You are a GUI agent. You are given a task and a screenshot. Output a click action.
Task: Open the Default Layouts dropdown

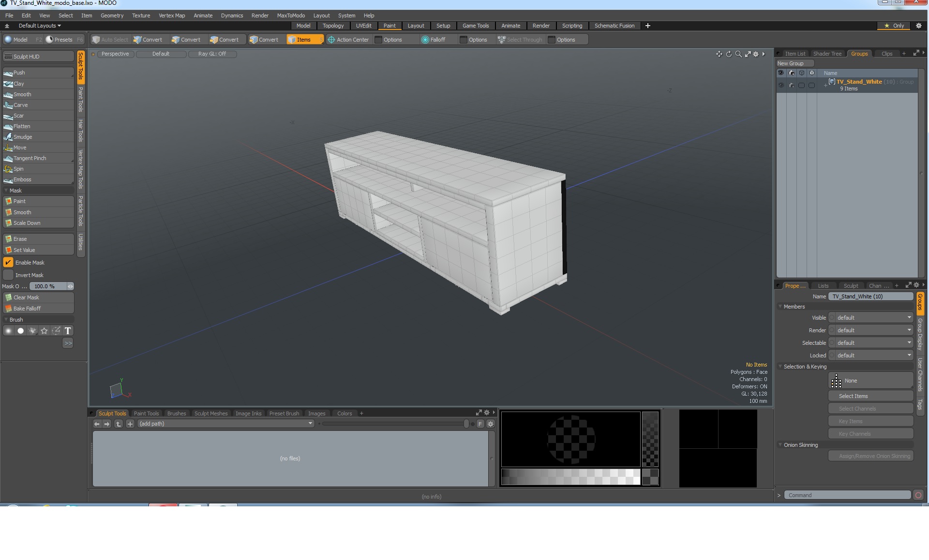click(40, 26)
